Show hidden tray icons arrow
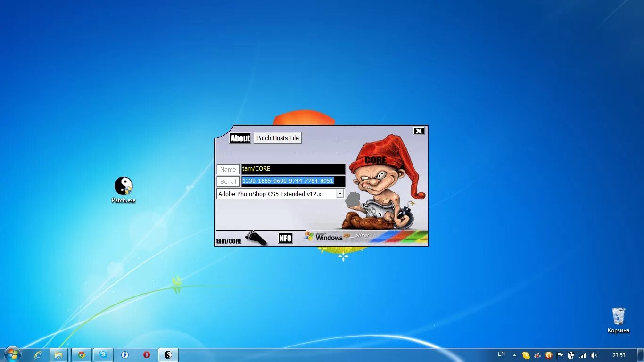644x362 pixels. pos(514,355)
